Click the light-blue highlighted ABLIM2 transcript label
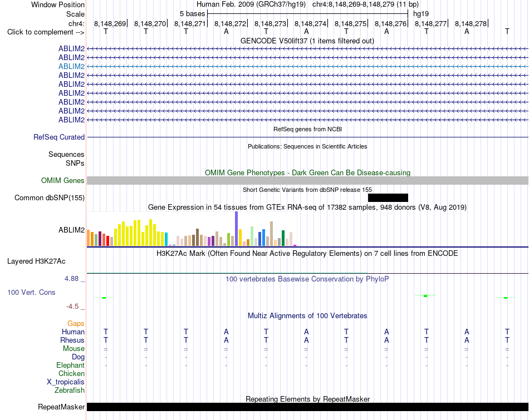This screenshot has width=529, height=420. (71, 66)
